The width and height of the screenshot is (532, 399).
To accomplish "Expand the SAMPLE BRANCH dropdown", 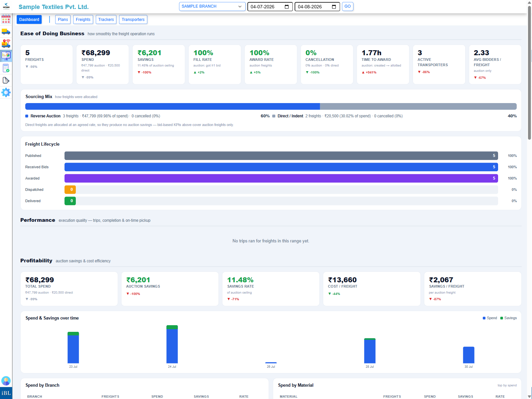I will coord(212,6).
